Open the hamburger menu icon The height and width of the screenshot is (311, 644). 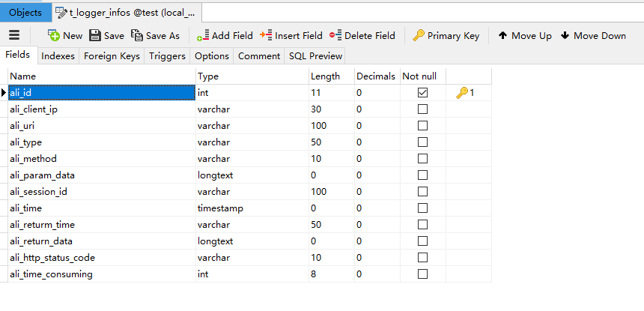click(14, 35)
